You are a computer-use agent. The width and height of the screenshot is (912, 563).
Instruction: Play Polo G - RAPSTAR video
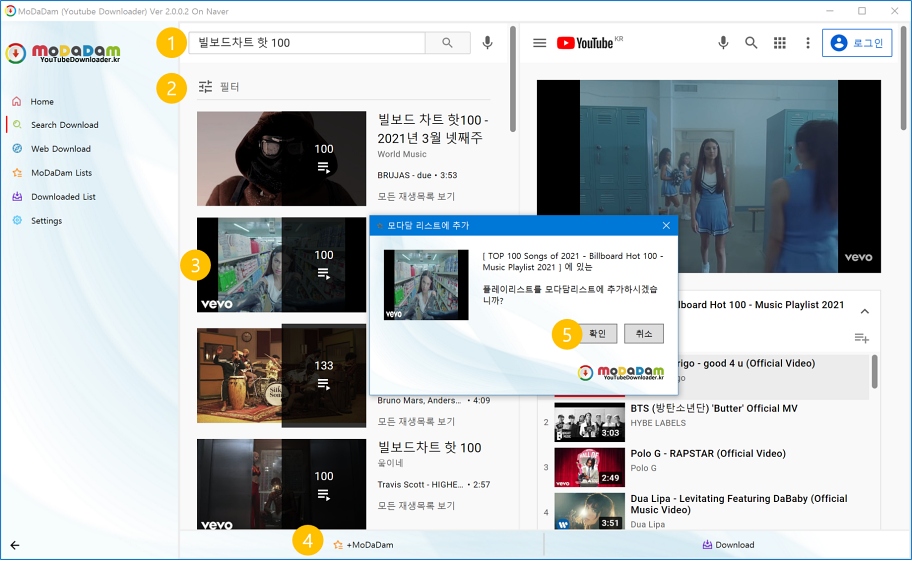(x=708, y=453)
